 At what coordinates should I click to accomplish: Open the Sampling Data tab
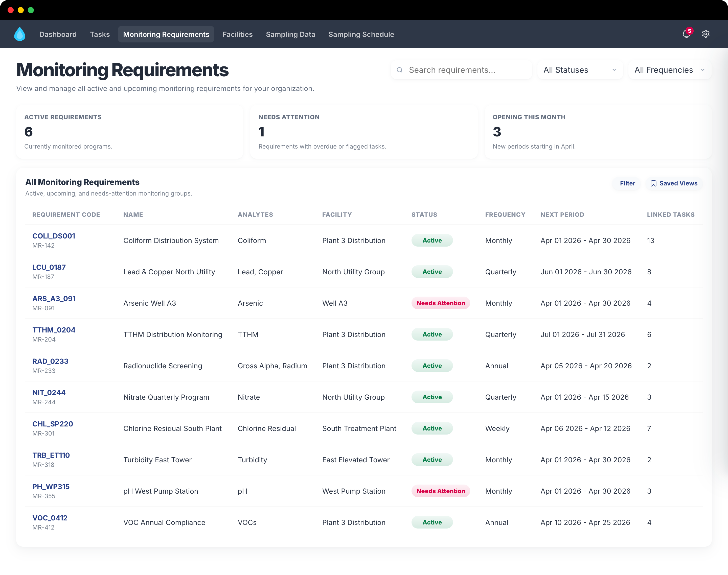click(290, 34)
